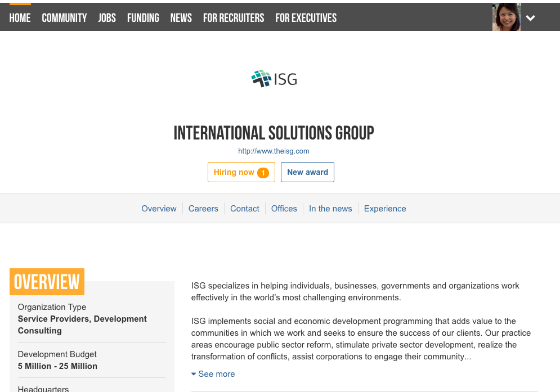Select the 5 Million - 25 Million value
560x392 pixels.
57,366
